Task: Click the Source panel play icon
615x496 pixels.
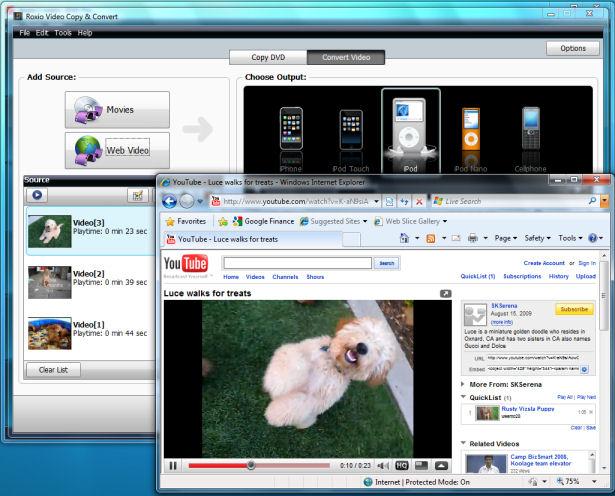Action: tap(37, 195)
